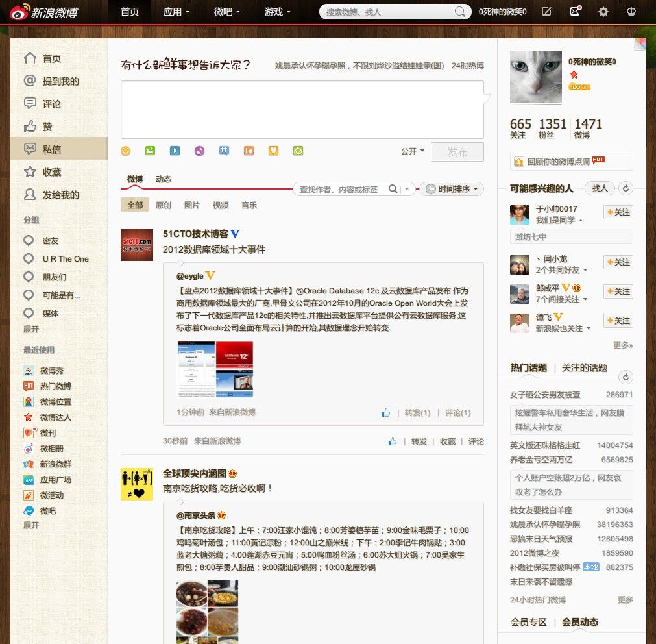Add music using the purple note icon
This screenshot has width=656, height=644.
(200, 151)
